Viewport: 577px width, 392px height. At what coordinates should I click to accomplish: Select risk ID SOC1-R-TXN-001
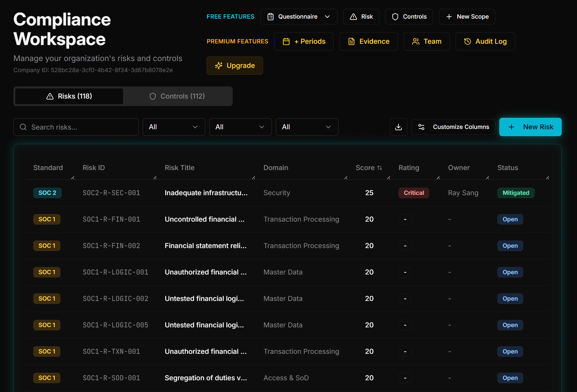coord(111,352)
